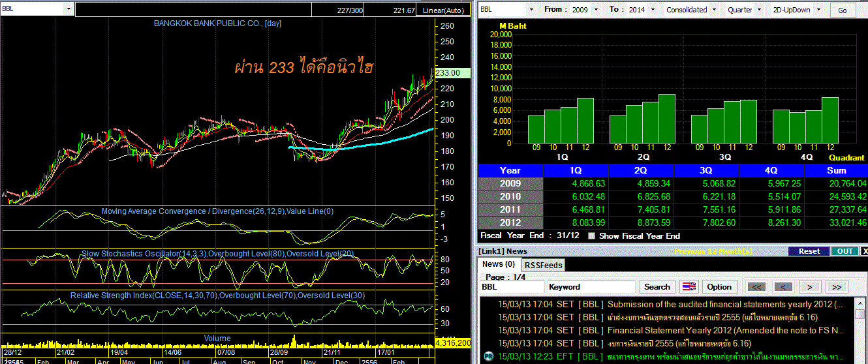Image resolution: width=868 pixels, height=364 pixels.
Task: Click the Reset button
Action: (x=809, y=251)
